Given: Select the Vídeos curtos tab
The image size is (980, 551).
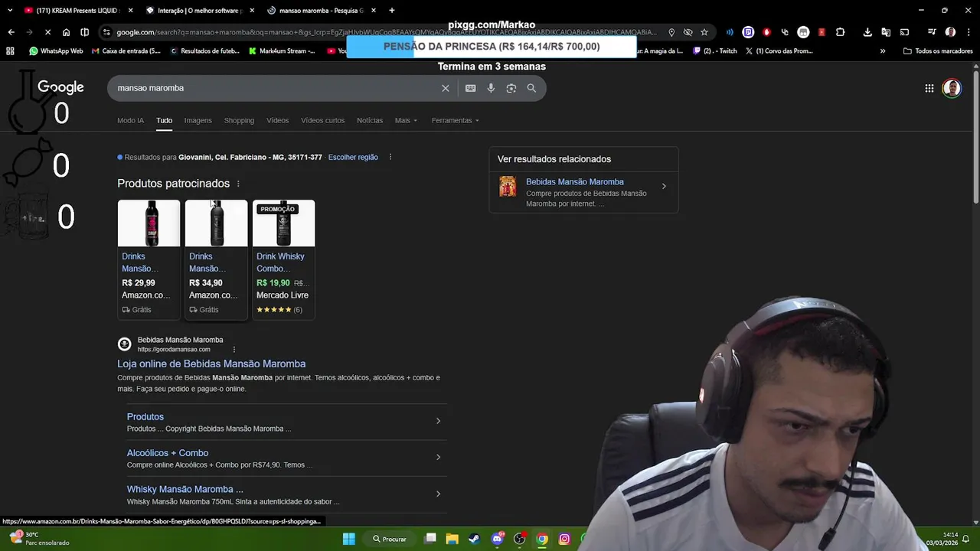Looking at the screenshot, I should pos(322,120).
